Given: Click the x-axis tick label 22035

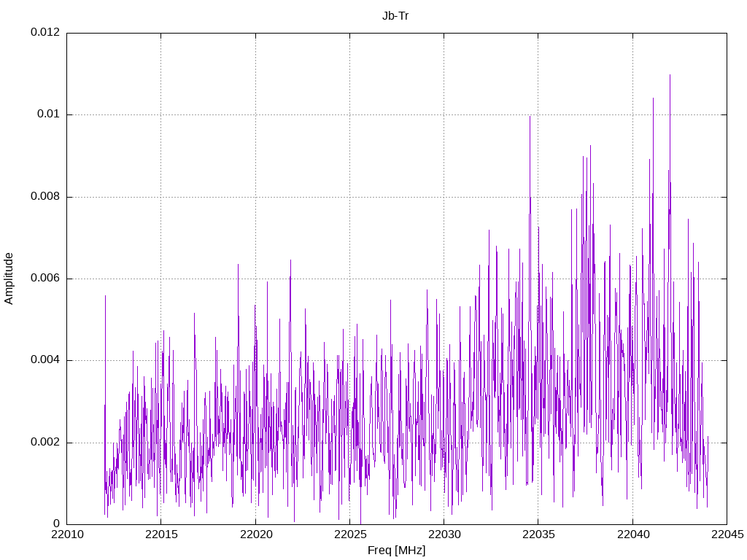Looking at the screenshot, I should [x=539, y=534].
